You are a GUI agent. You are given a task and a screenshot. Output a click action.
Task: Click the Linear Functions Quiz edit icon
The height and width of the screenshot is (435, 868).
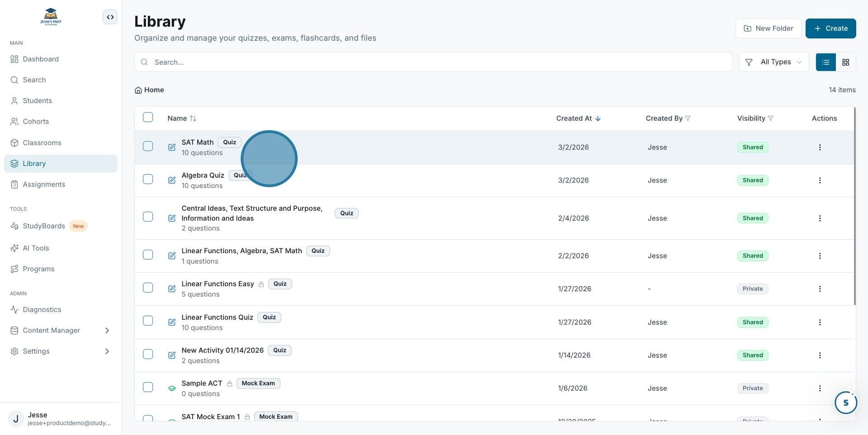pyautogui.click(x=172, y=322)
